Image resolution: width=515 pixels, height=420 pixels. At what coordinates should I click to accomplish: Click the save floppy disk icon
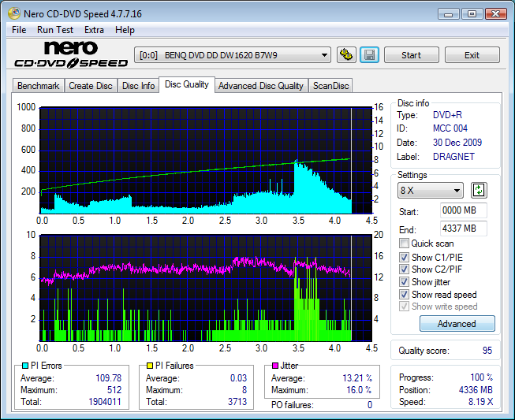tap(369, 55)
